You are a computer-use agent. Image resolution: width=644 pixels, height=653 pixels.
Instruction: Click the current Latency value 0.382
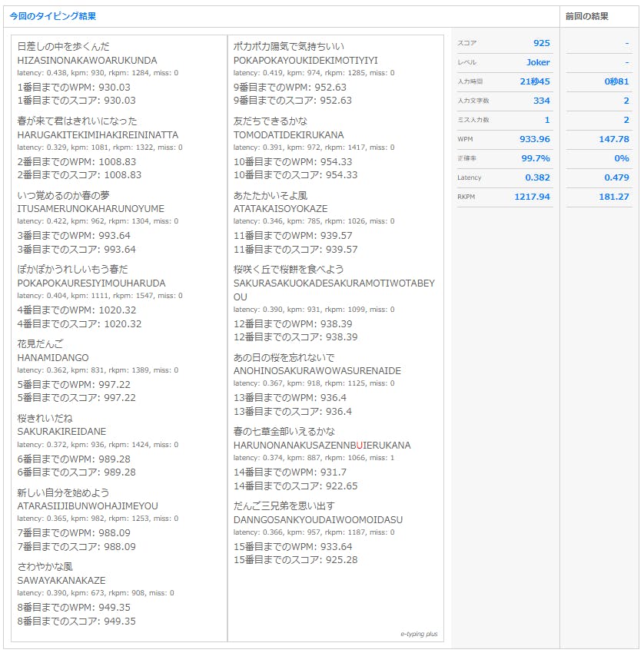click(537, 177)
